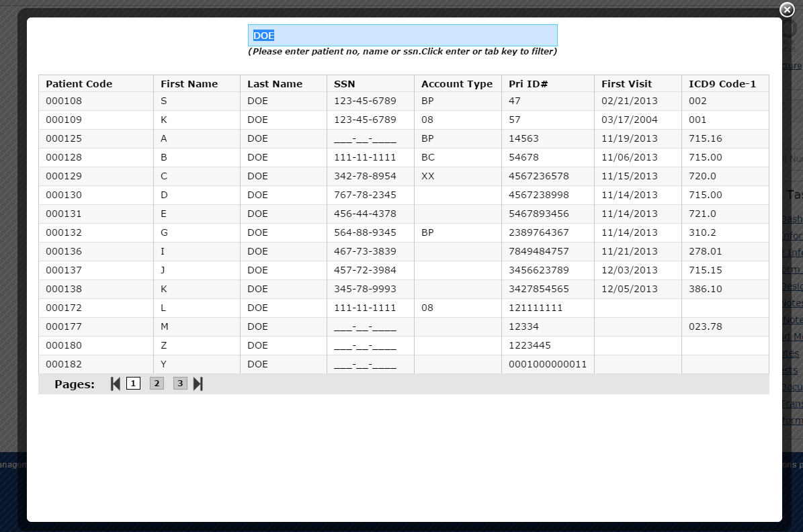This screenshot has width=803, height=532.
Task: Select page 1 in pagination
Action: tap(133, 384)
